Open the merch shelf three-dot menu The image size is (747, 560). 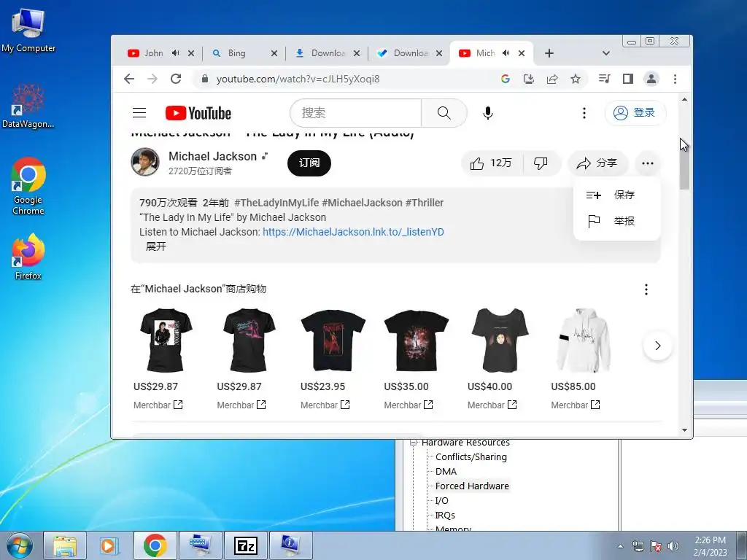pyautogui.click(x=646, y=289)
